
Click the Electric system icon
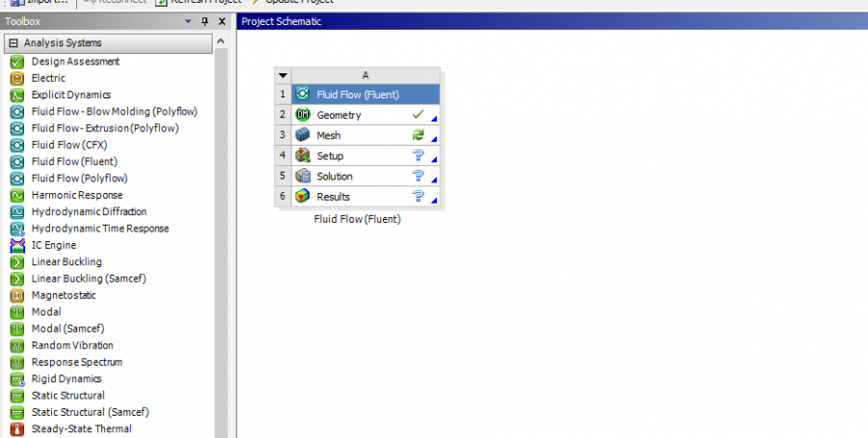click(17, 78)
